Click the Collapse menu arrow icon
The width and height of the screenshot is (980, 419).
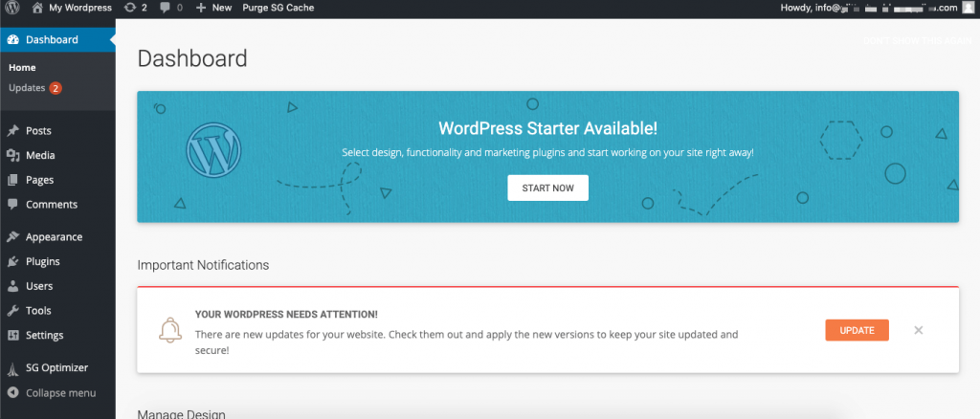(13, 393)
